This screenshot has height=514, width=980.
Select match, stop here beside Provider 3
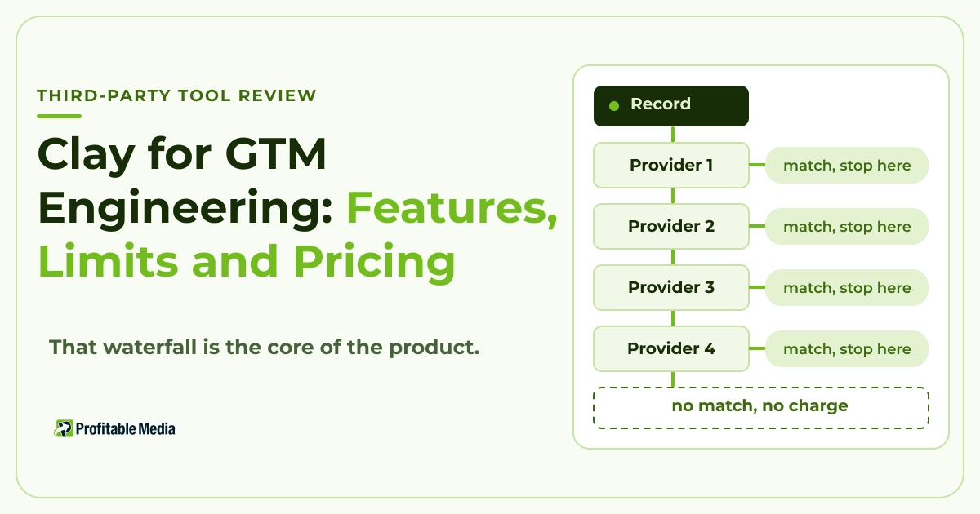pyautogui.click(x=847, y=288)
